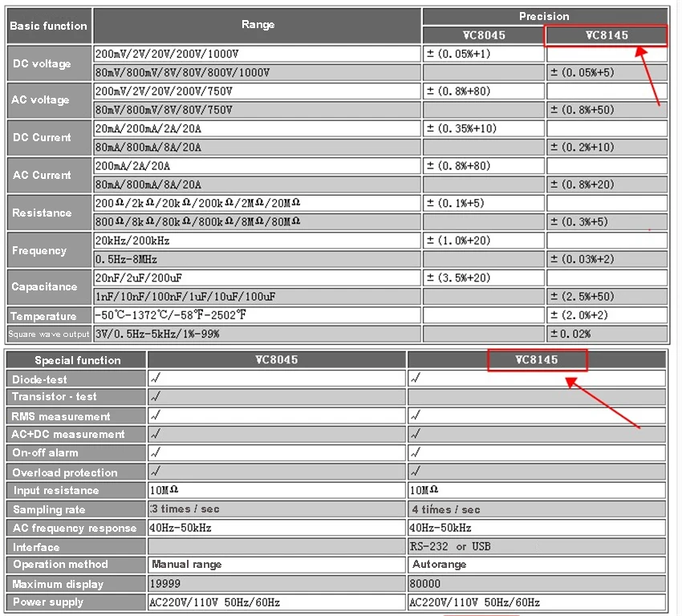Select range "0.5Hz-8MHz"
Image resolution: width=682 pixels, height=616 pixels.
258,259
